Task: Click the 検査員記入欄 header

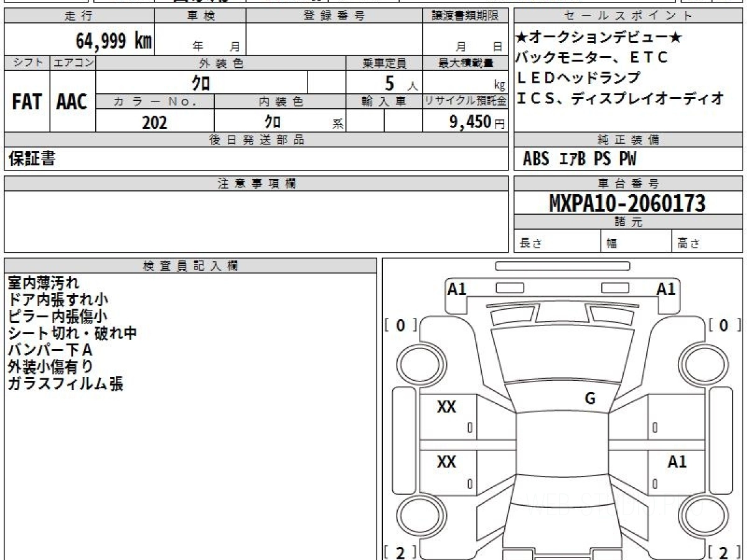Action: 190,266
